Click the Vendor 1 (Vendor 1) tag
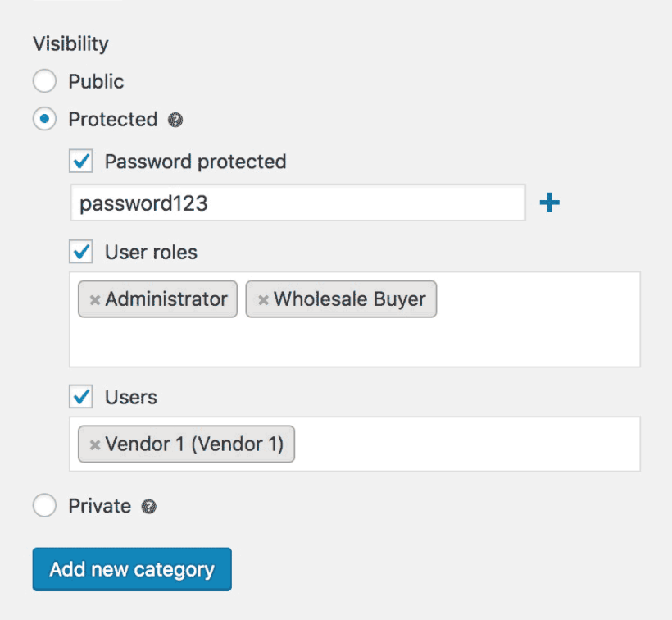The width and height of the screenshot is (672, 620). click(x=186, y=444)
